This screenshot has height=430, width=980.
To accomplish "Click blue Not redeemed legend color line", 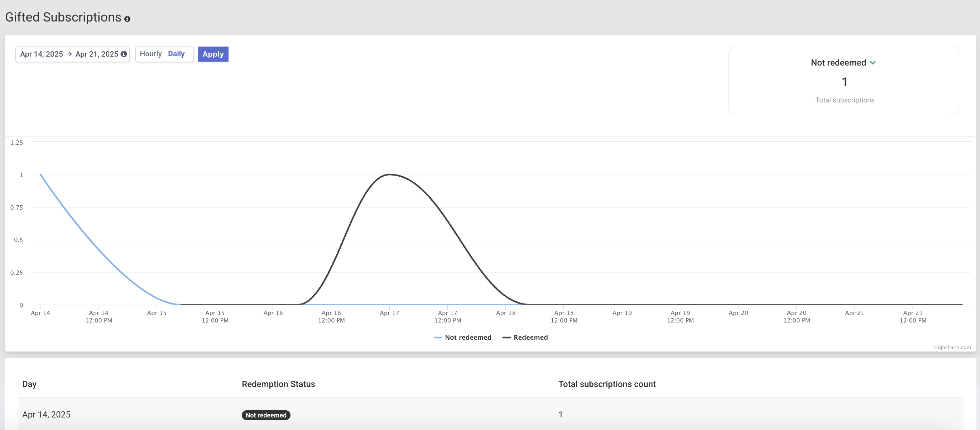I will click(437, 338).
